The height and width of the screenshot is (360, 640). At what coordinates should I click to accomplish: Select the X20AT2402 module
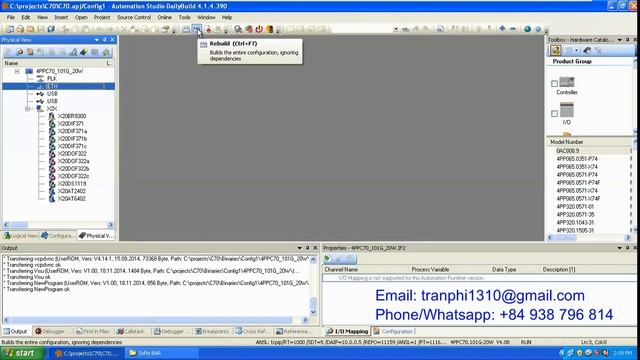[71, 191]
